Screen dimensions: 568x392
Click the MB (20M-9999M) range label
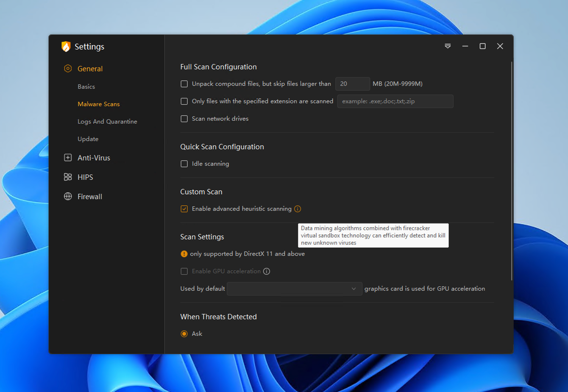[398, 84]
